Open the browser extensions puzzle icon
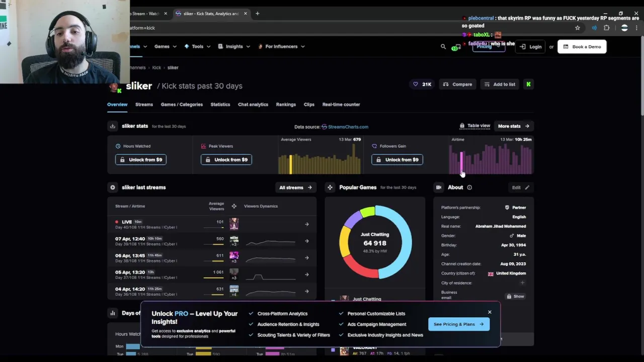The image size is (644, 362). coord(607,28)
